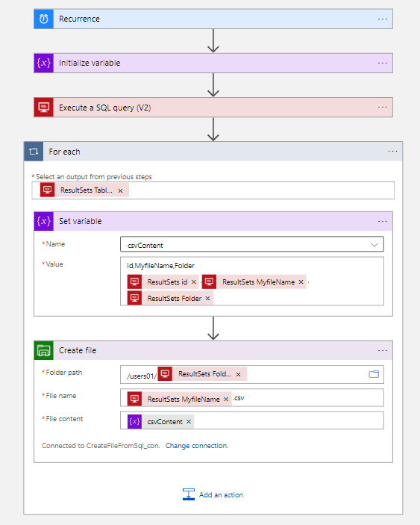Click the Recurrence clock trigger icon
The image size is (420, 525).
(x=44, y=19)
